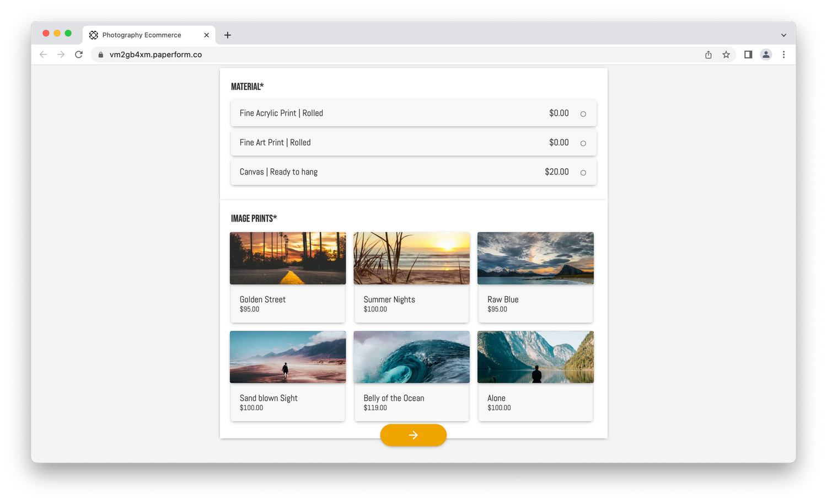Click the green window fullscreen button
The image size is (827, 504).
click(x=68, y=34)
